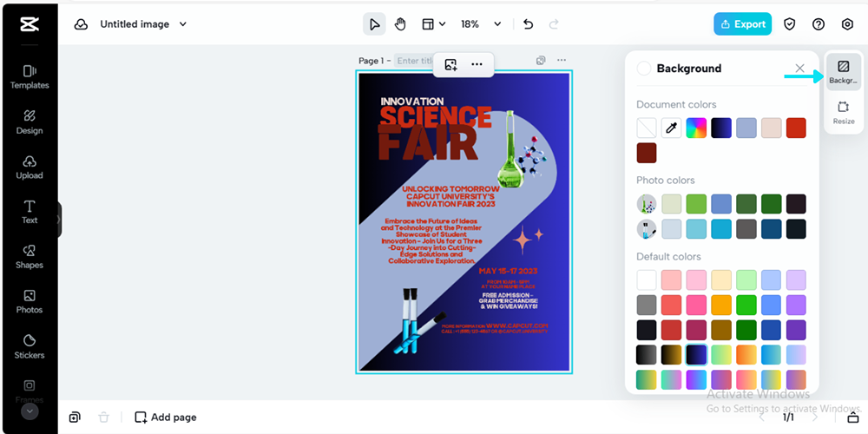Viewport: 868px width, 434px height.
Task: Click the page title input field
Action: [x=414, y=61]
